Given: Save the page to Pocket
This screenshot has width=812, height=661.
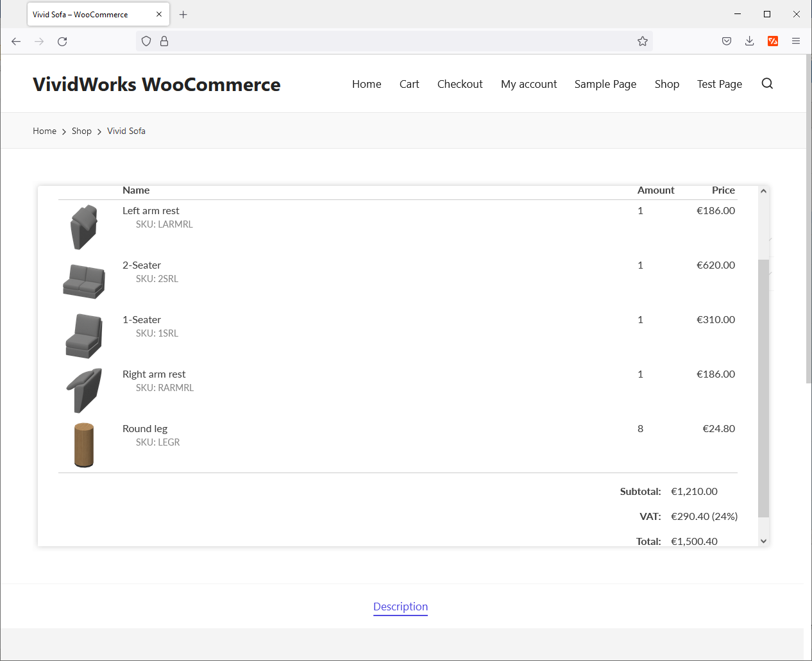Looking at the screenshot, I should tap(726, 41).
